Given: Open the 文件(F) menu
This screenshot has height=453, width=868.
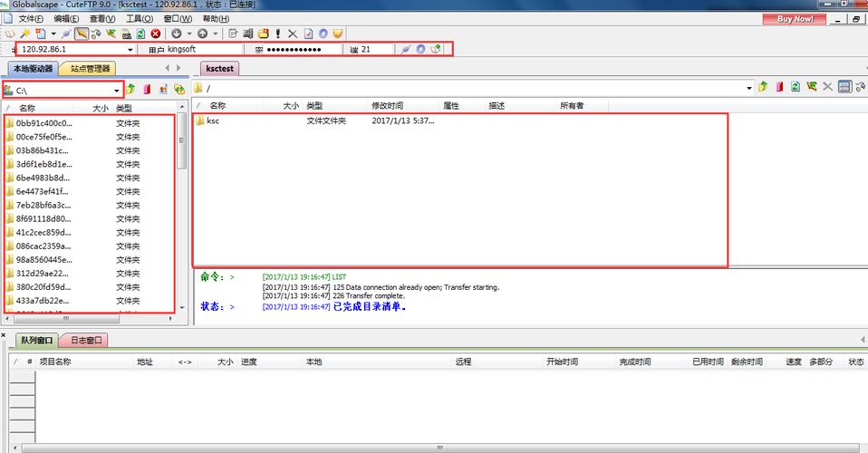Looking at the screenshot, I should pyautogui.click(x=30, y=18).
